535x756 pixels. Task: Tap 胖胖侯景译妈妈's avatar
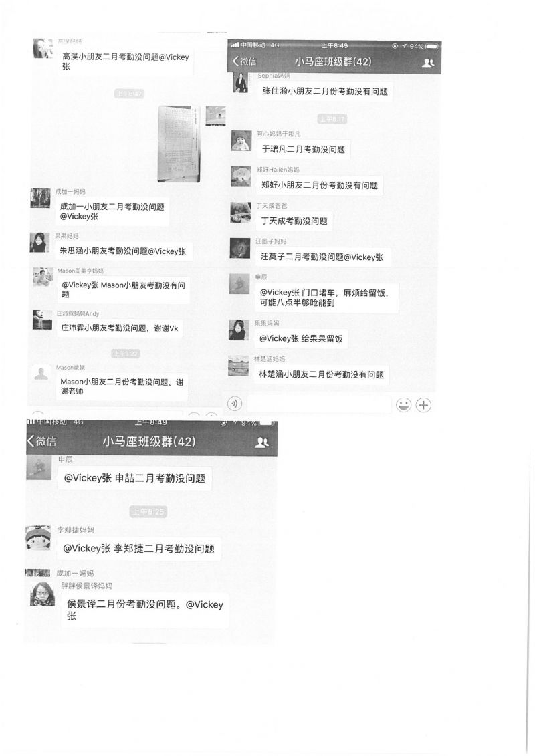[x=43, y=593]
